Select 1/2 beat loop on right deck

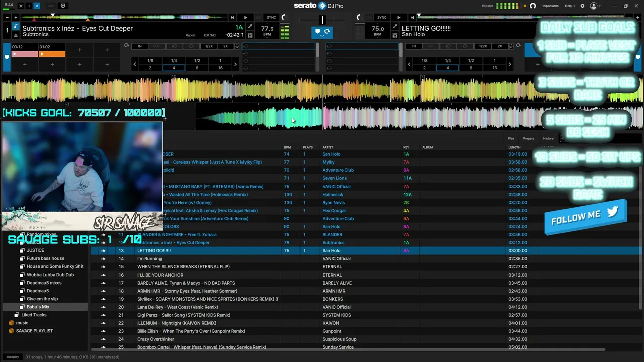(471, 61)
